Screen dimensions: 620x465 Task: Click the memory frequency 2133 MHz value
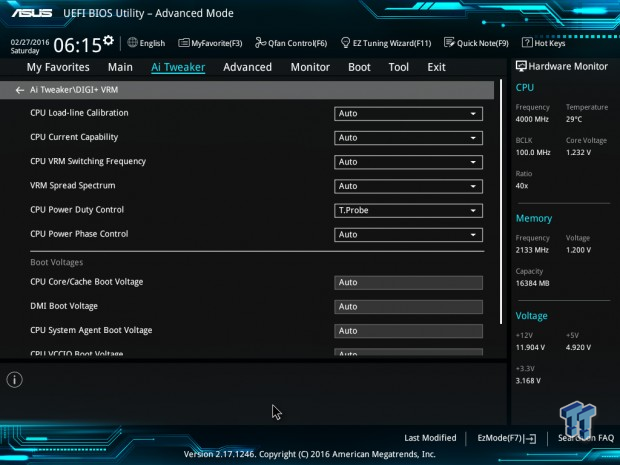tap(532, 250)
